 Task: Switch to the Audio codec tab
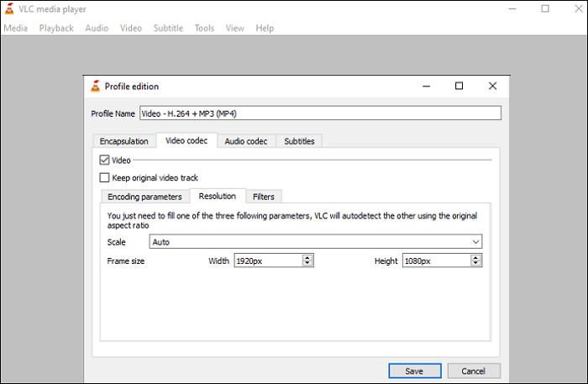click(x=245, y=141)
